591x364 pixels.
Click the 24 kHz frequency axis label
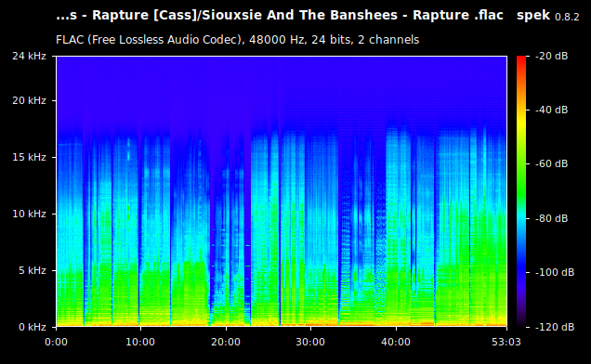tap(29, 56)
